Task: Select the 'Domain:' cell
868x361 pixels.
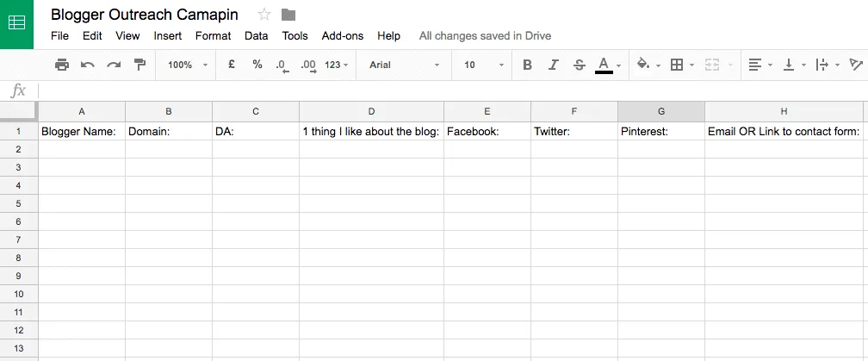Action: point(169,131)
